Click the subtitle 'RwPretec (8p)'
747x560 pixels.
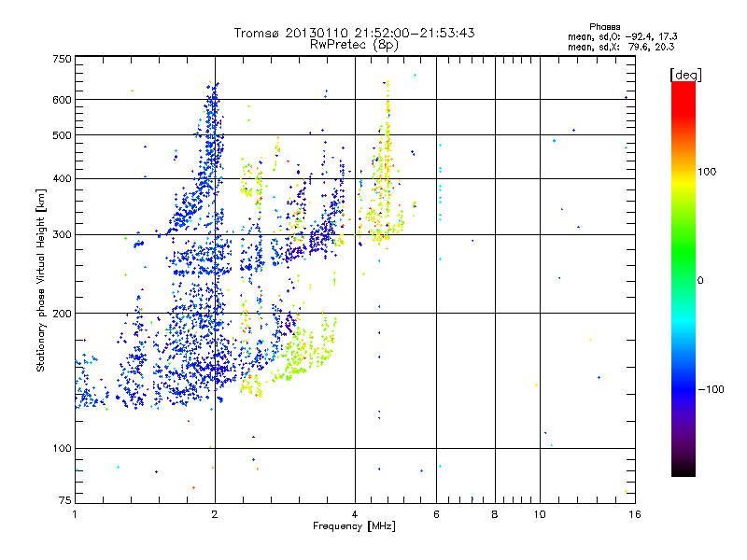tap(354, 45)
